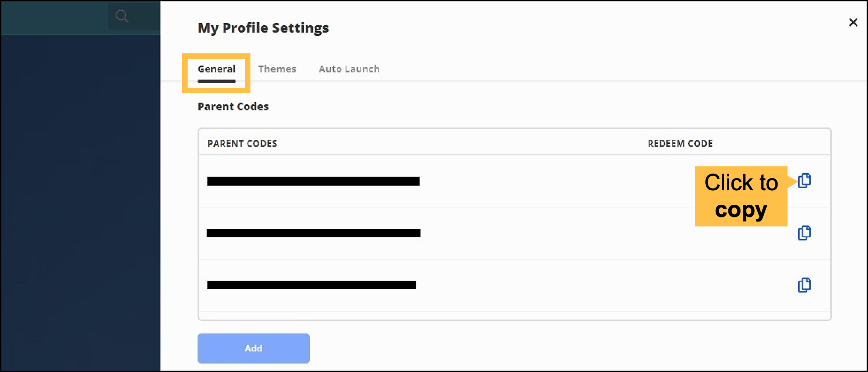Screen dimensions: 868x372
Task: Click the copy icon in the bottom row
Action: coord(805,285)
